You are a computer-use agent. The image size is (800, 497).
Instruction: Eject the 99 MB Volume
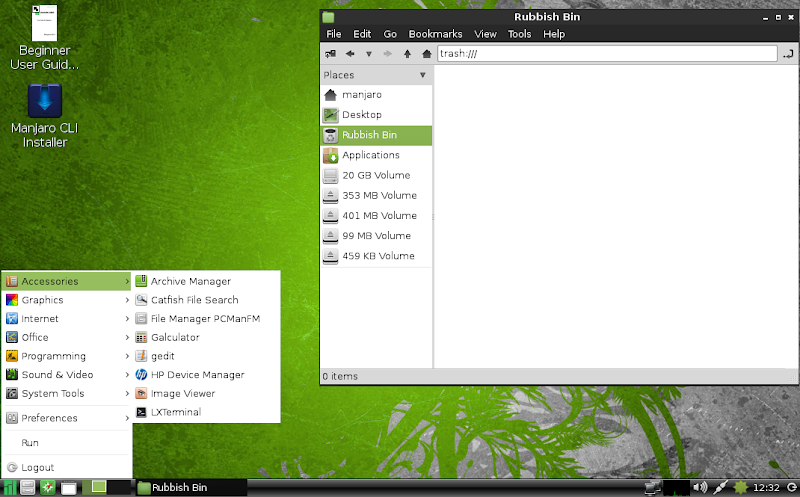click(x=331, y=236)
